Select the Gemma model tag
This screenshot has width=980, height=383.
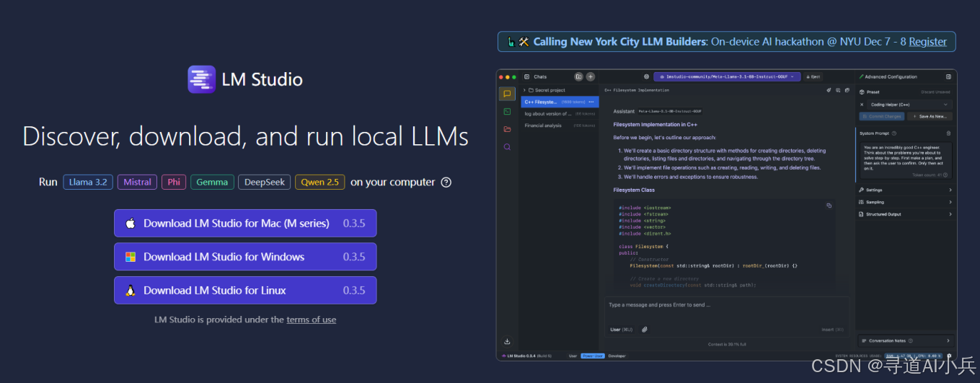tap(212, 182)
